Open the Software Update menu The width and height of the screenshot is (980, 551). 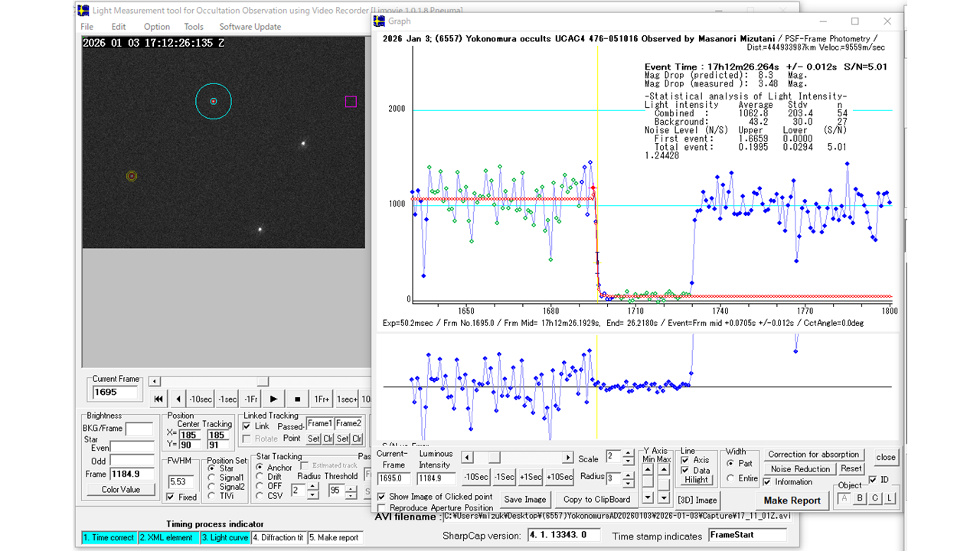tap(250, 27)
